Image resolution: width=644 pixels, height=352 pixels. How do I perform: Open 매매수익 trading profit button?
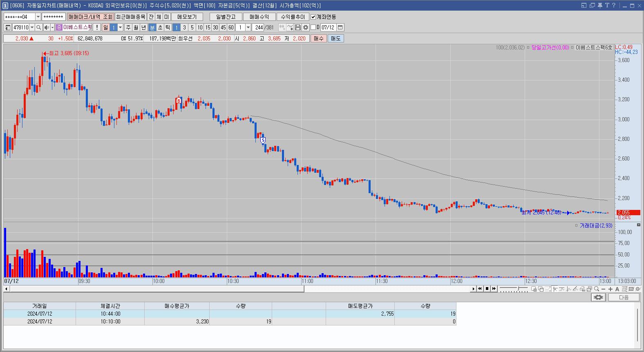click(259, 17)
